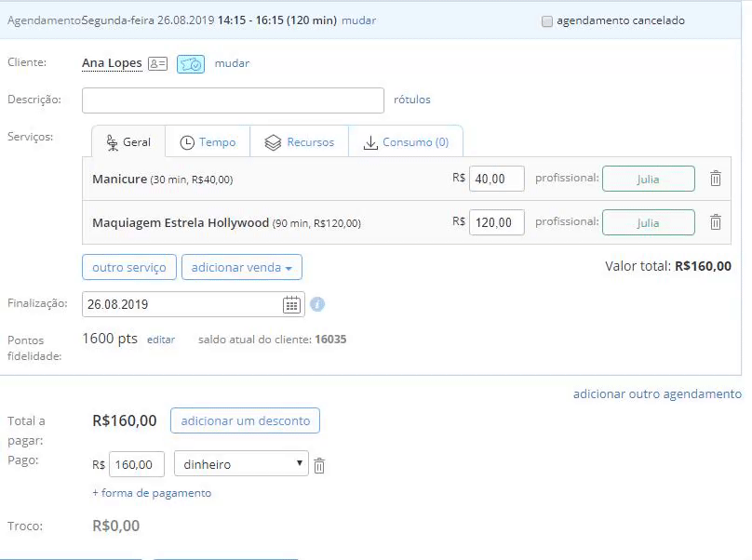Click the outro serviço button
The width and height of the screenshot is (752, 560).
click(129, 267)
